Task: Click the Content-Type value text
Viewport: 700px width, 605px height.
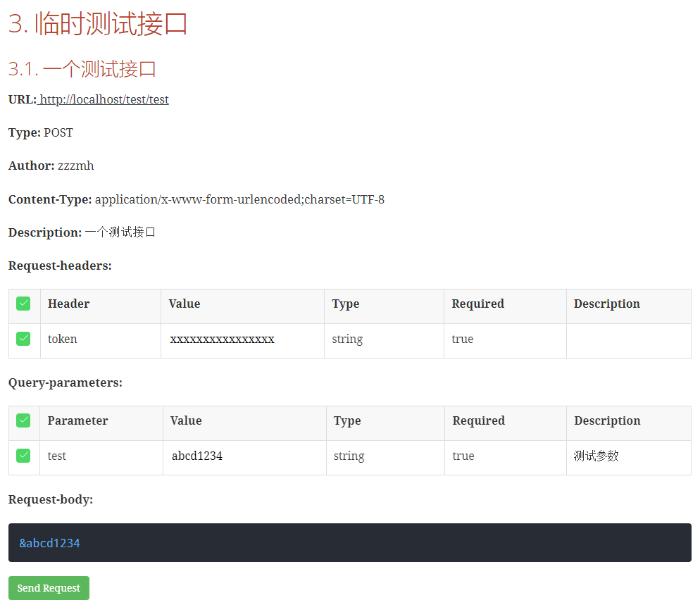Action: click(239, 199)
